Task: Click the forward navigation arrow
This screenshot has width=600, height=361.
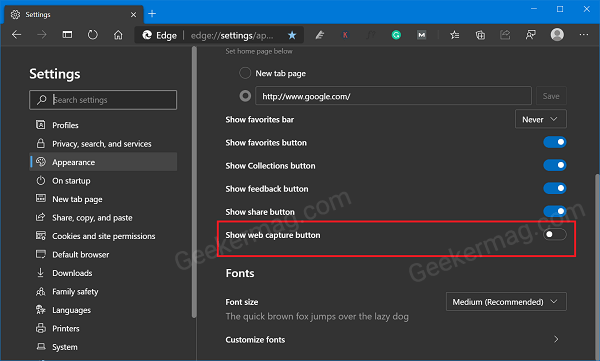Action: (42, 35)
